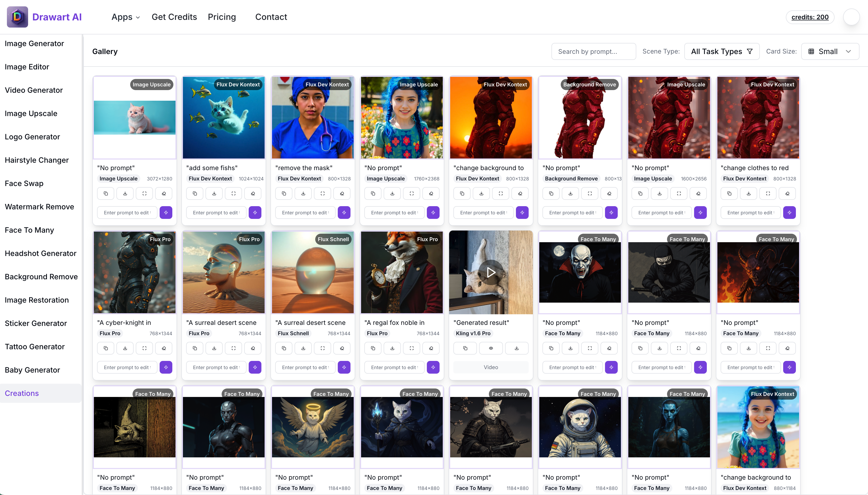Screen dimensions: 868x495
Task: Open Video Generator from sidebar
Action: (34, 90)
